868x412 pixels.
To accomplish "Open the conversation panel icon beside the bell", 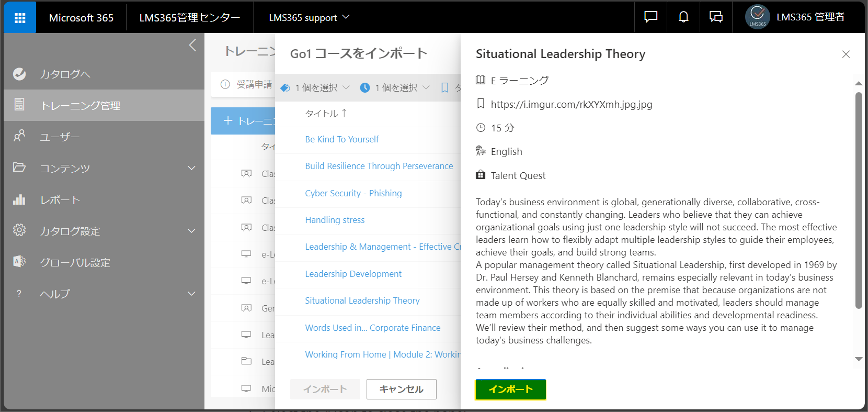I will click(x=716, y=17).
